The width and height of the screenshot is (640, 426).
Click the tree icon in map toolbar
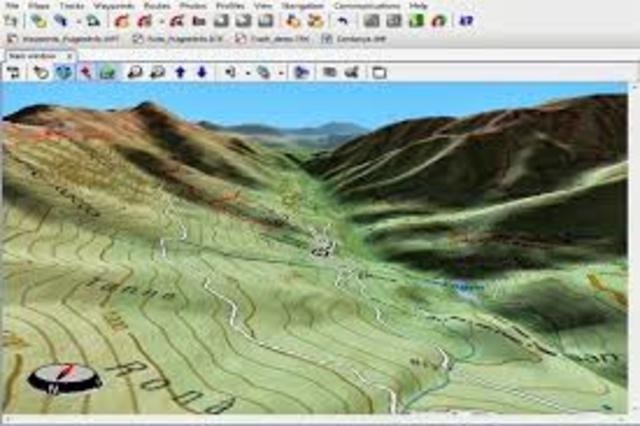click(14, 73)
